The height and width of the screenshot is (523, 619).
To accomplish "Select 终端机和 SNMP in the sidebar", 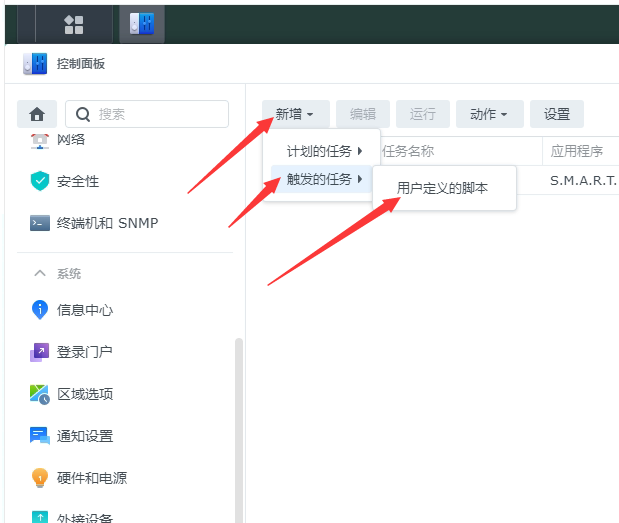I will (x=107, y=223).
